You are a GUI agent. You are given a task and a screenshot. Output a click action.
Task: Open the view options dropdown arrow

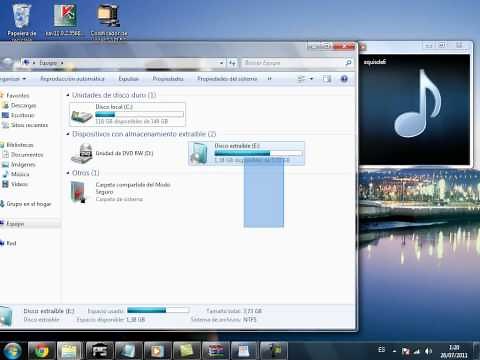[311, 79]
